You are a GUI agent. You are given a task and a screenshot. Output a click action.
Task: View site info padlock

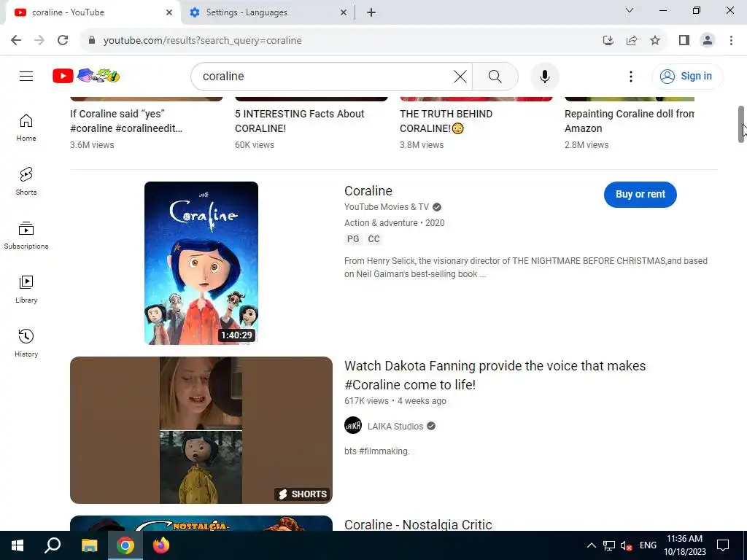92,41
